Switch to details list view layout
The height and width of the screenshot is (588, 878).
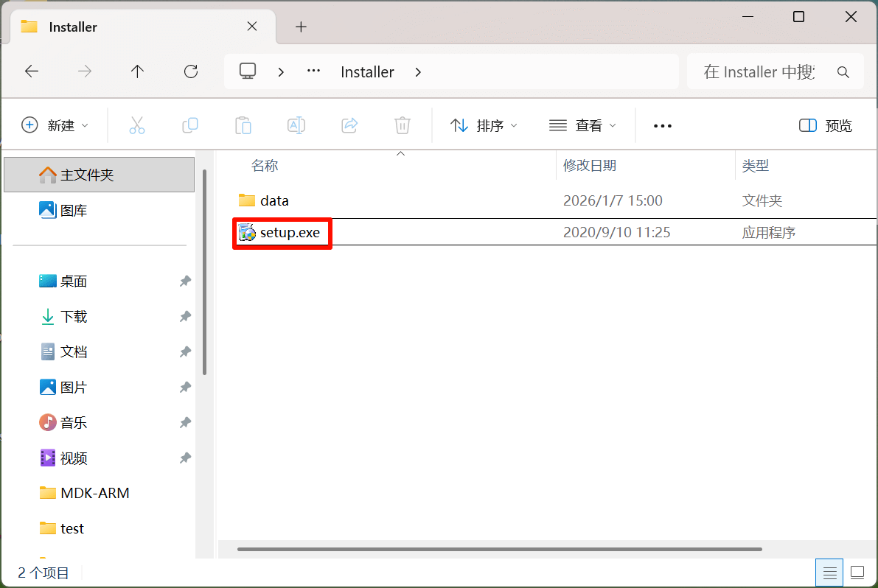[830, 572]
